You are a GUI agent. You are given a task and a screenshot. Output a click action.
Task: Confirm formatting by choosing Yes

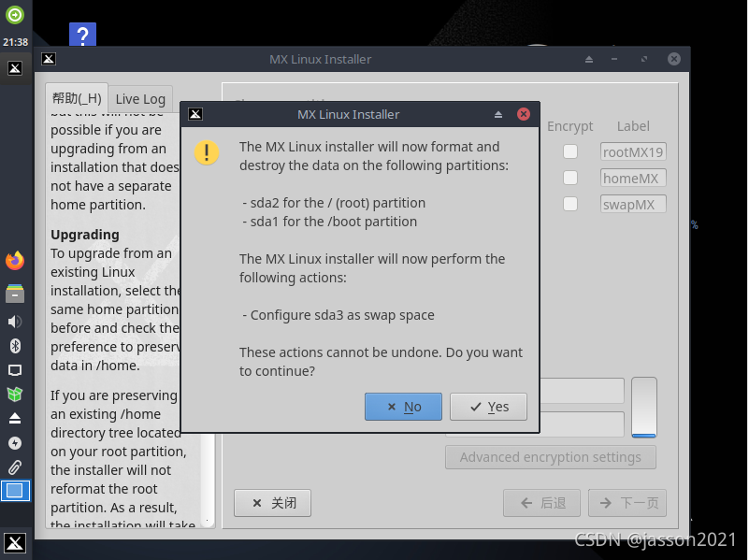coord(488,407)
